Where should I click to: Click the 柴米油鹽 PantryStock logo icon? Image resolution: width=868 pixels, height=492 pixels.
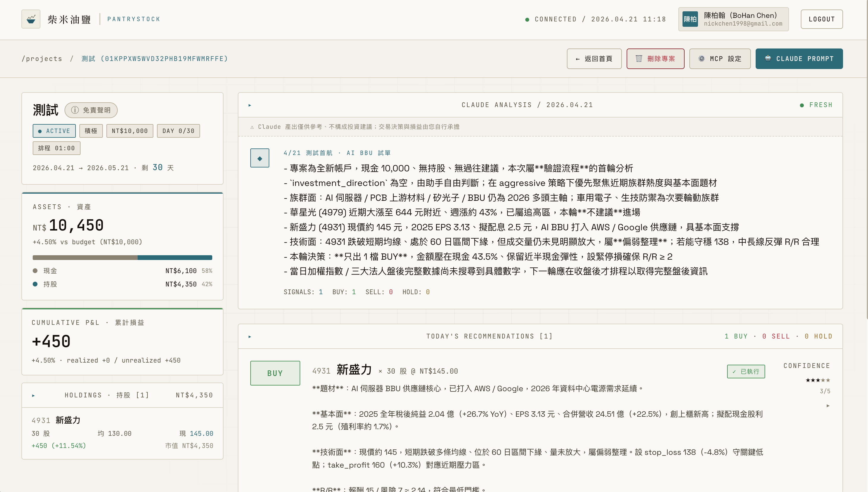click(x=31, y=19)
